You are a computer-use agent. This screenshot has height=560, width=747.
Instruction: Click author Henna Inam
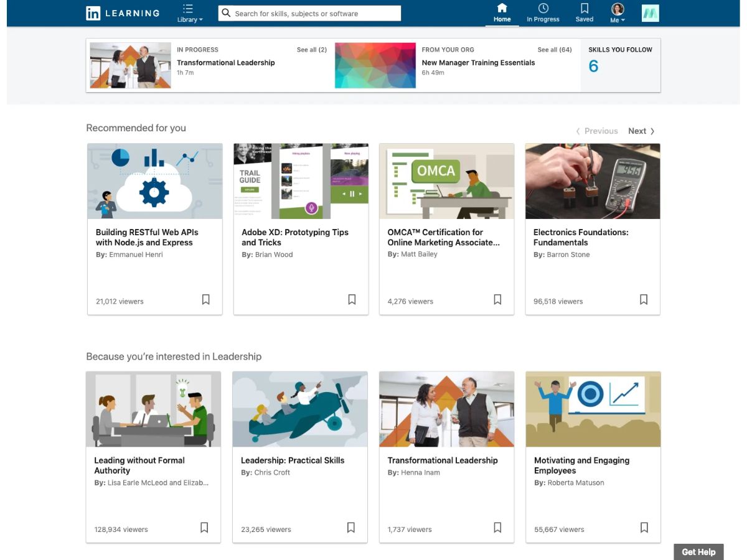point(420,472)
